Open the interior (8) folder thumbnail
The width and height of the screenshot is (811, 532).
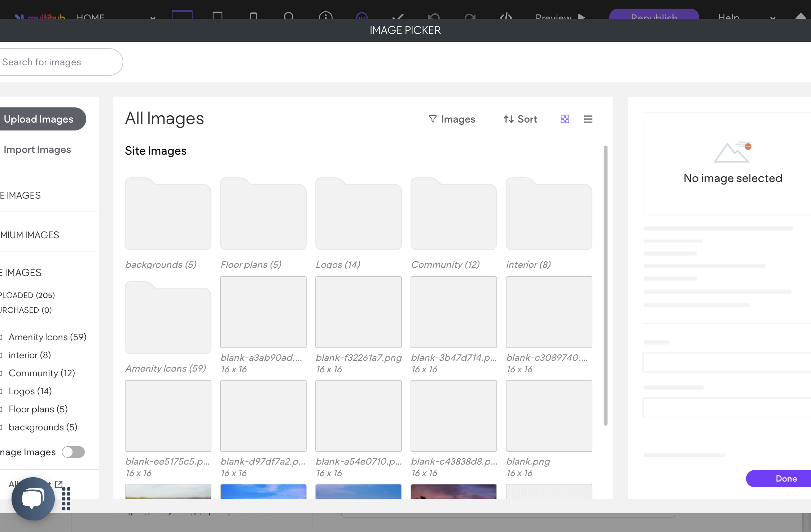(549, 214)
